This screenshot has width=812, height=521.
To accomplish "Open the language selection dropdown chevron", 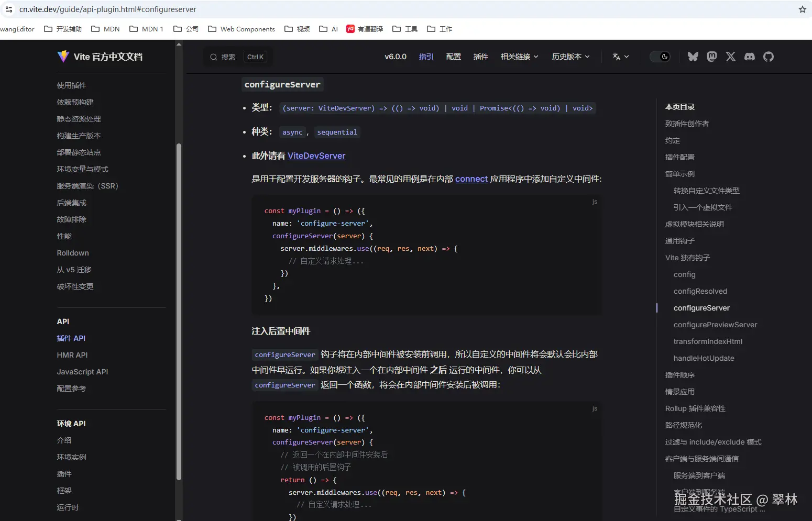I will (627, 57).
